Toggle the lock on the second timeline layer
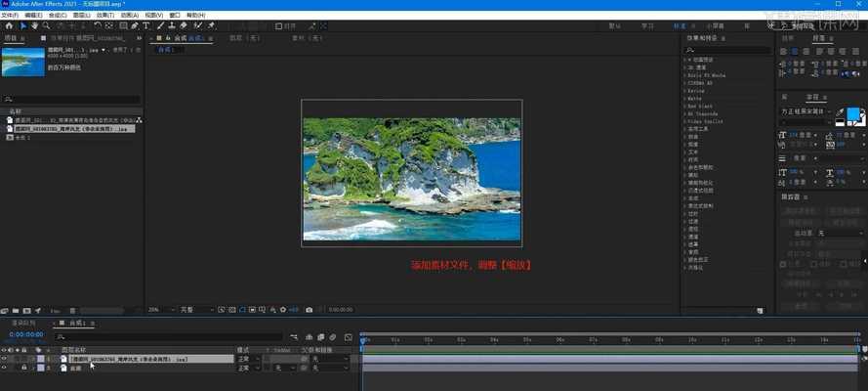This screenshot has width=868, height=391. 23,368
